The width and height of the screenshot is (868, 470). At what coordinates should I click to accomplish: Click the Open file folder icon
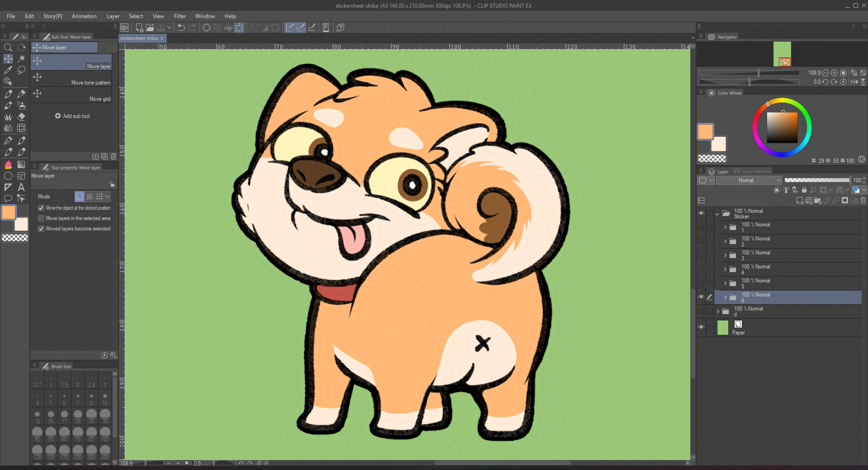click(150, 28)
